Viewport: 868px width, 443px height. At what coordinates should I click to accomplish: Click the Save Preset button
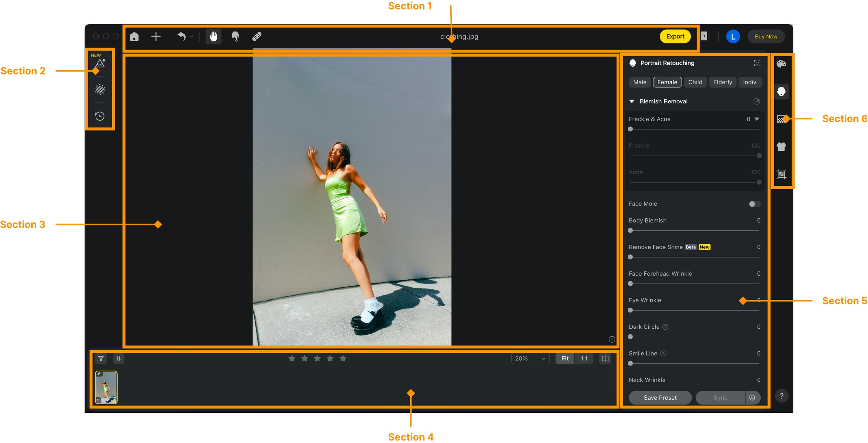[x=660, y=398]
